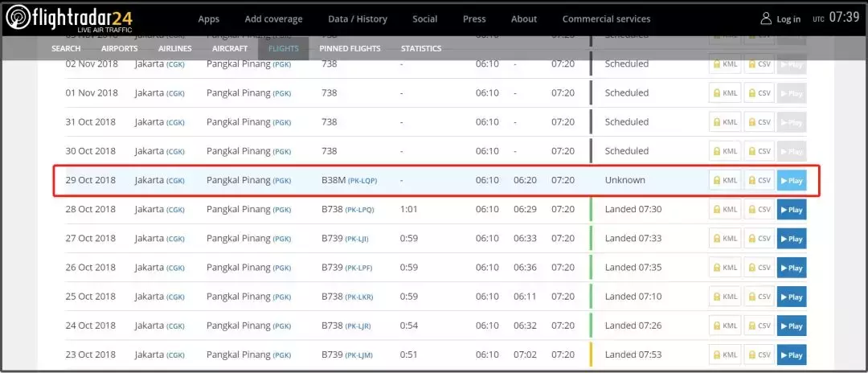Open the Apps menu

tap(208, 19)
